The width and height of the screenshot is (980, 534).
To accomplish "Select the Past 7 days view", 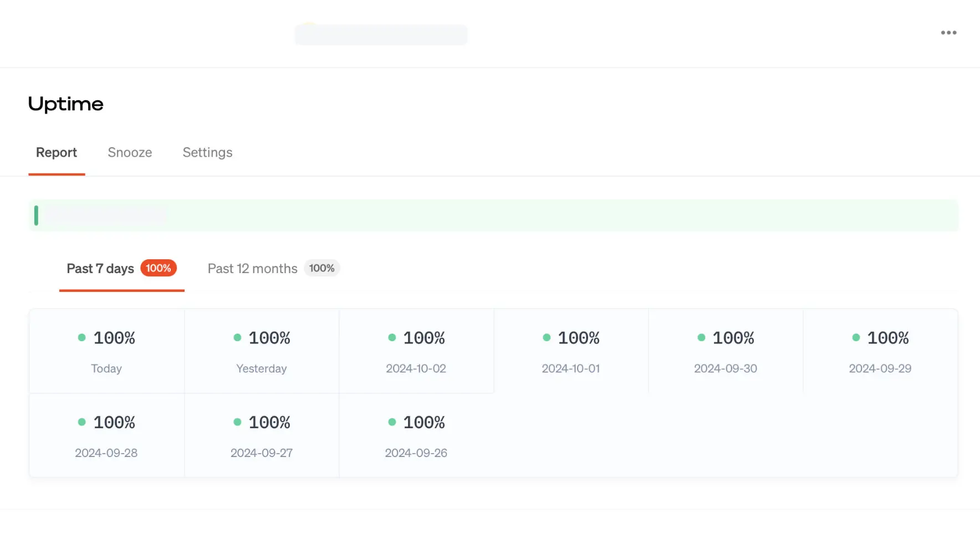I will tap(100, 268).
